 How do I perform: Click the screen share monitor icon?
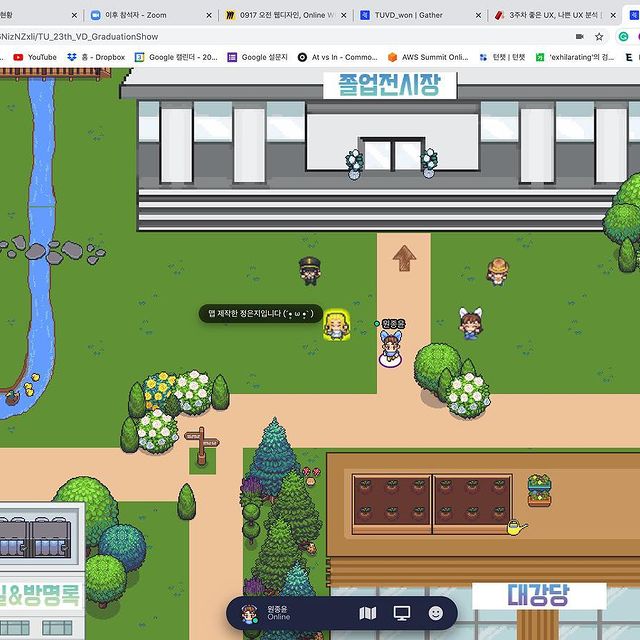click(402, 613)
